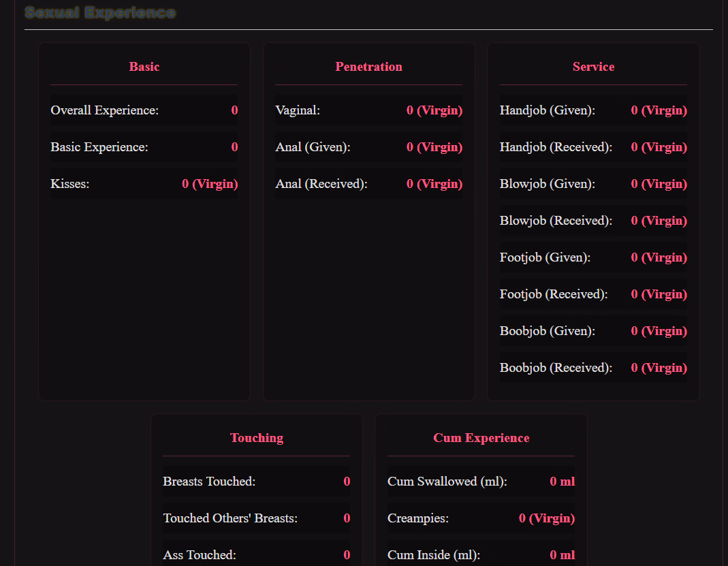
Task: Click the Vaginal stat row
Action: point(368,110)
